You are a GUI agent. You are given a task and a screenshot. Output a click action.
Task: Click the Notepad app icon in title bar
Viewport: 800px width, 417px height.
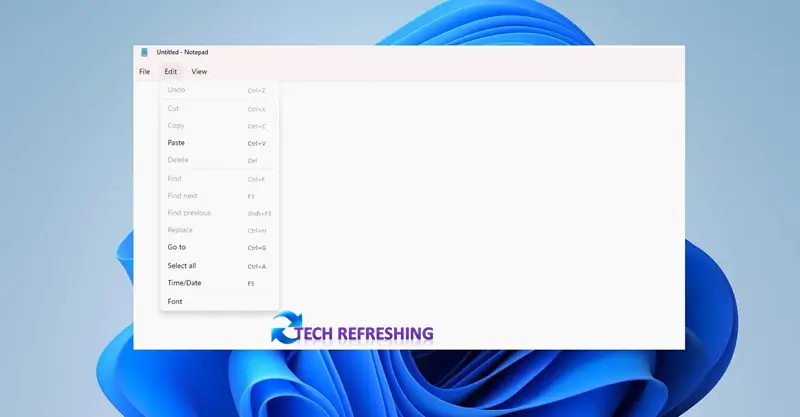tap(144, 52)
